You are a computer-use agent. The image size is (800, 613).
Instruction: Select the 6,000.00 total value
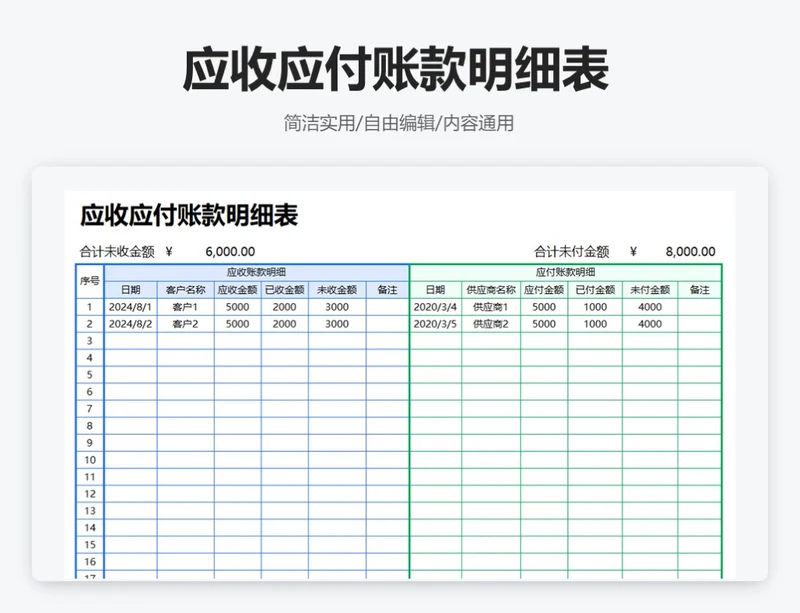pos(230,252)
